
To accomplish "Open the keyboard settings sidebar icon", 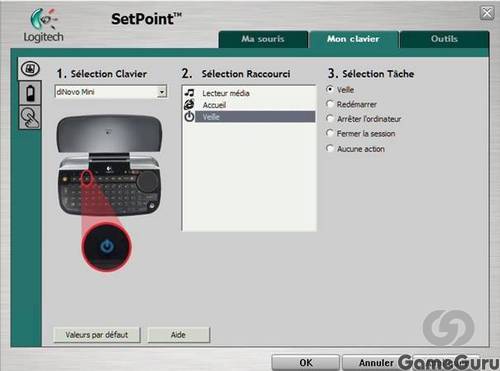I will 30,69.
